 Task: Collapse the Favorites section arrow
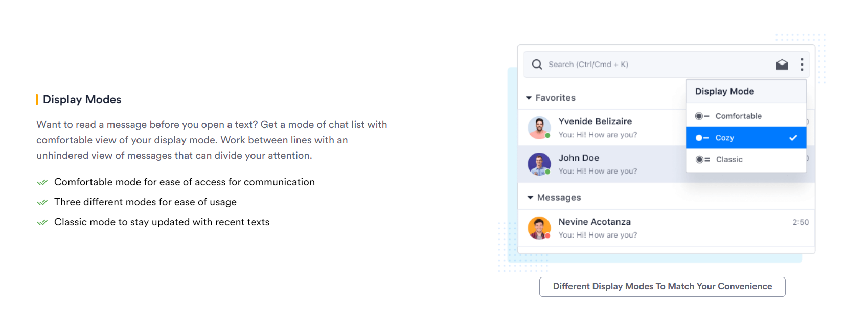coord(529,98)
